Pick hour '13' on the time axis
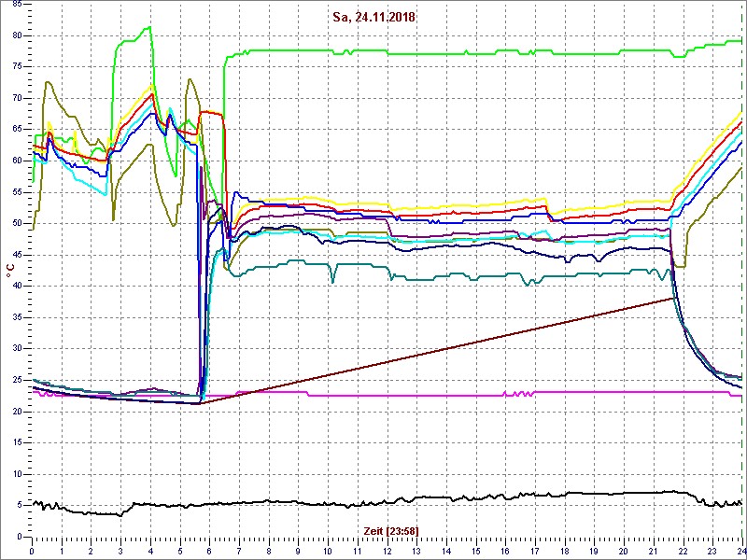 (416, 551)
